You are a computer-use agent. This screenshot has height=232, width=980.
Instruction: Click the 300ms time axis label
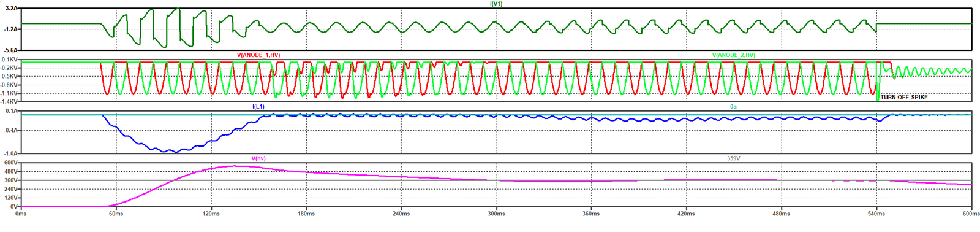(x=496, y=214)
